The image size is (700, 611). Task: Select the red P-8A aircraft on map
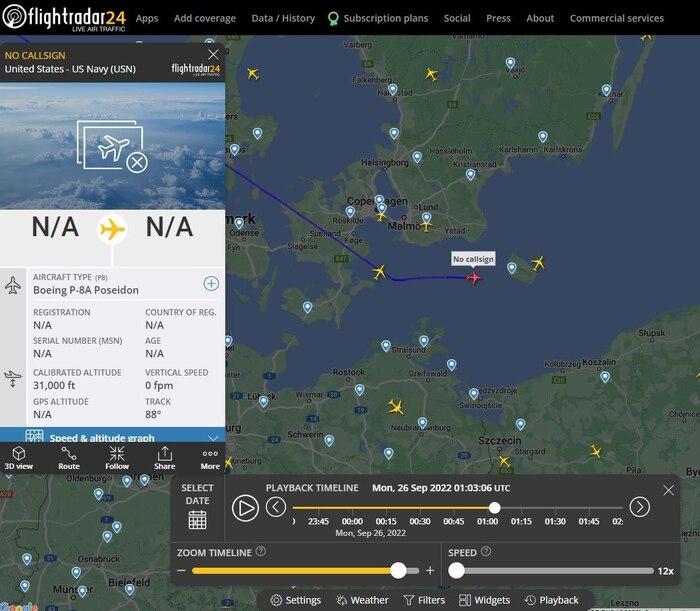[x=473, y=278]
